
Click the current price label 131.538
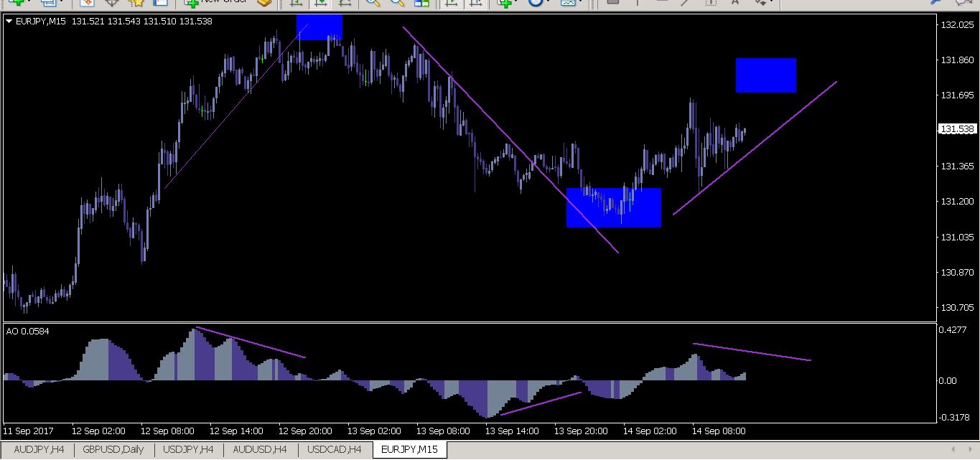[958, 129]
